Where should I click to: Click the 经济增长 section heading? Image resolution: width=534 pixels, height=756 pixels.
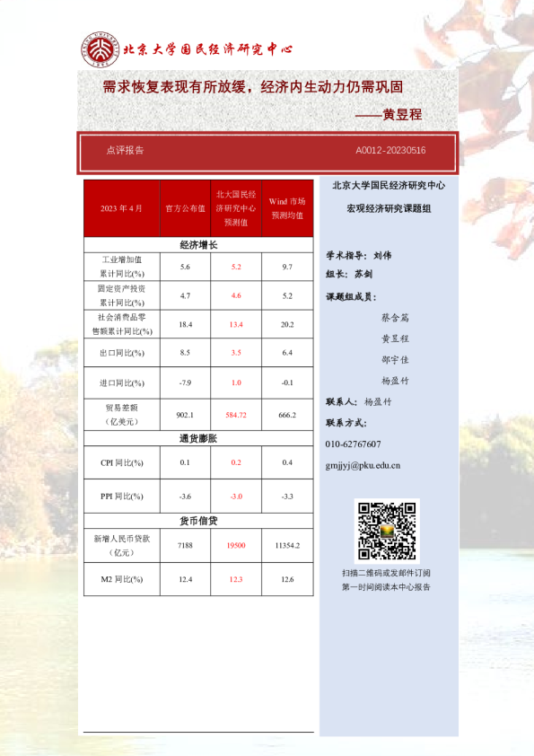(x=198, y=245)
